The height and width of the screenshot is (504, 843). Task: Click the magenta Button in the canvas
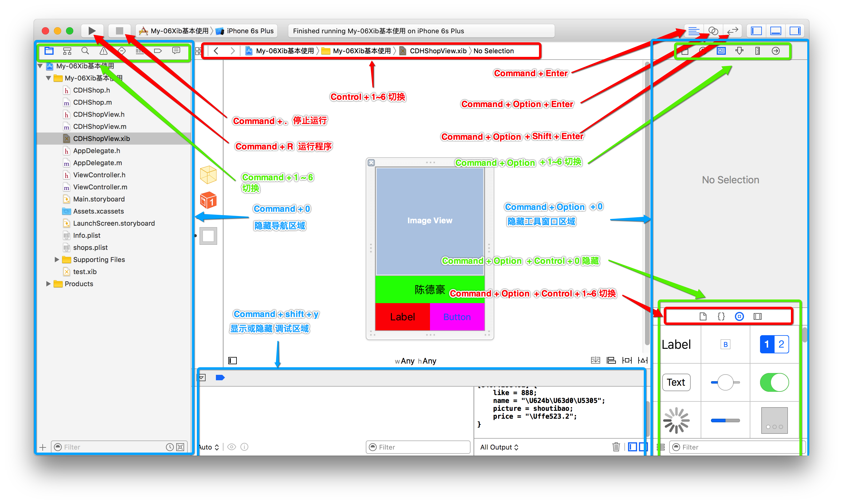[457, 317]
